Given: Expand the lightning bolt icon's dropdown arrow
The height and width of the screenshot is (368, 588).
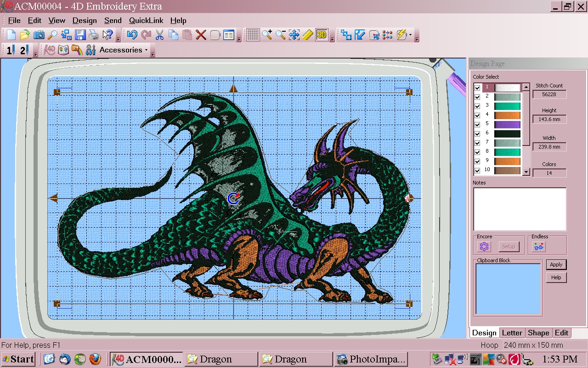Looking at the screenshot, I should (410, 35).
